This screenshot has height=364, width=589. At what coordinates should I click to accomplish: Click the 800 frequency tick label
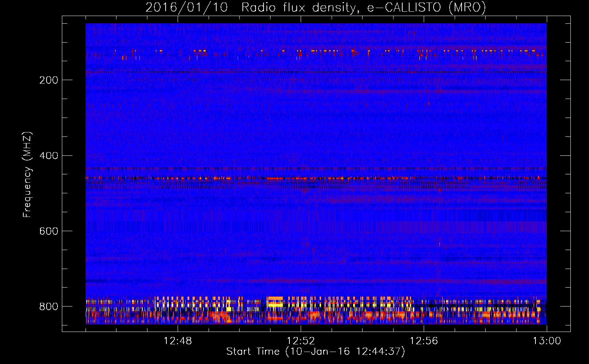(49, 306)
